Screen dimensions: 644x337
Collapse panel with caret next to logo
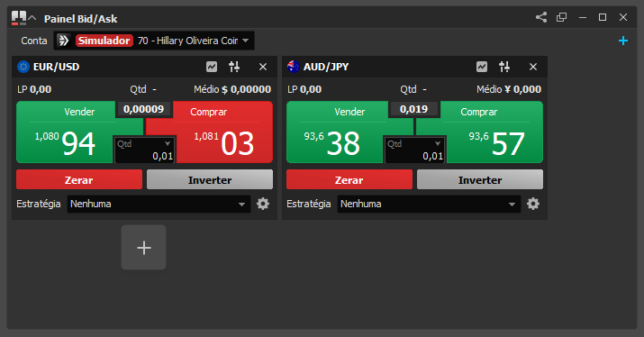[32, 18]
